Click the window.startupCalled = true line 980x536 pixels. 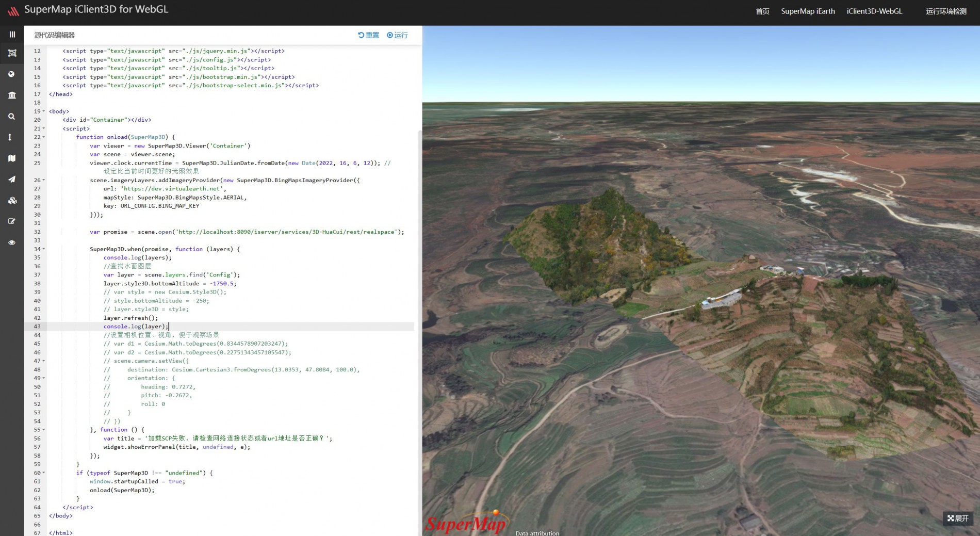pyautogui.click(x=137, y=482)
